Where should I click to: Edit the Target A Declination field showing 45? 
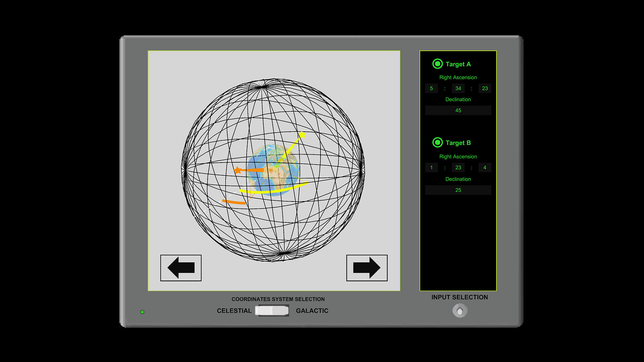458,110
